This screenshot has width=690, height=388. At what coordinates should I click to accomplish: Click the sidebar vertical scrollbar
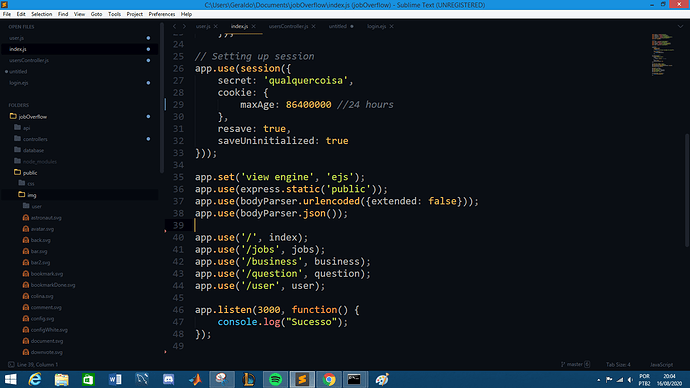point(161,98)
